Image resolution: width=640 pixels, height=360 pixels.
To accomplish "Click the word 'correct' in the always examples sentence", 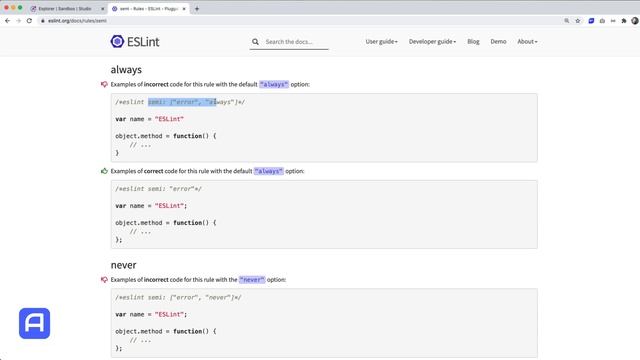I will pyautogui.click(x=153, y=171).
